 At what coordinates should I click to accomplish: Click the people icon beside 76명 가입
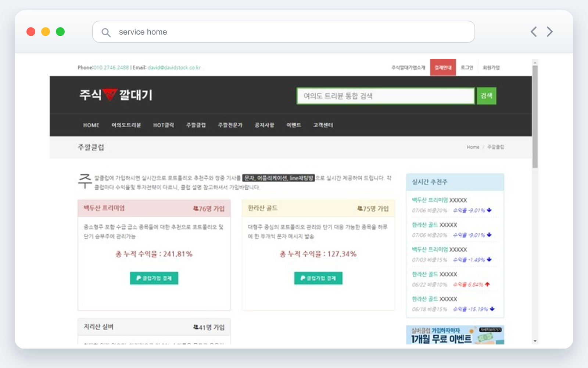pyautogui.click(x=196, y=209)
